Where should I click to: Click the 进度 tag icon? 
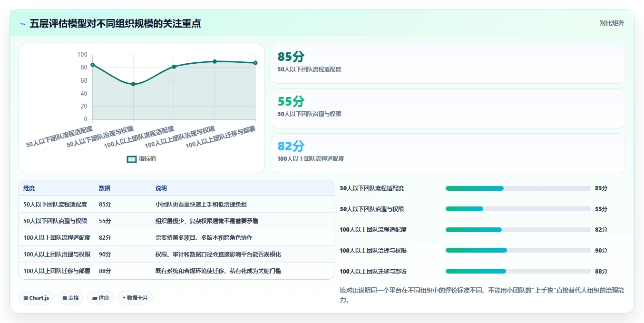tap(95, 298)
